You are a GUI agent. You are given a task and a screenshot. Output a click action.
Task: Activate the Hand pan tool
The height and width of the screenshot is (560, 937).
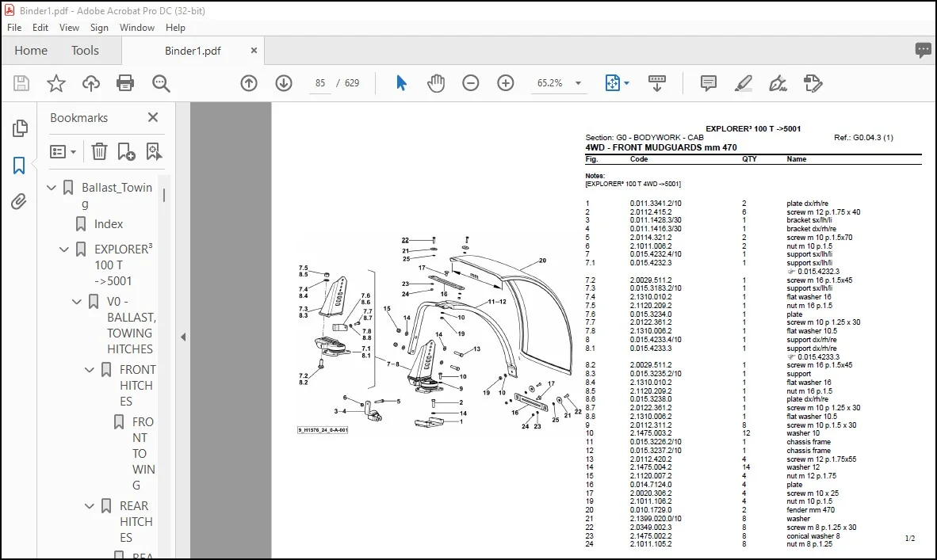(436, 83)
